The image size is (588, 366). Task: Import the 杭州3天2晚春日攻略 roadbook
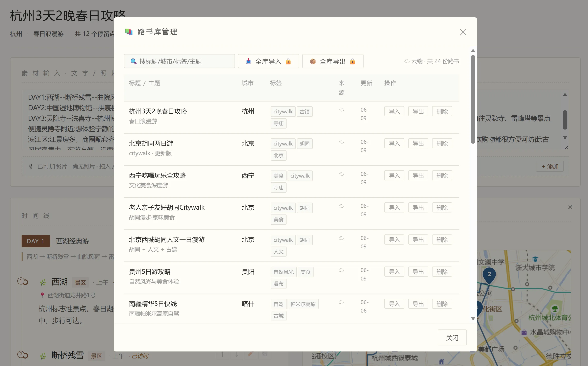tap(394, 111)
